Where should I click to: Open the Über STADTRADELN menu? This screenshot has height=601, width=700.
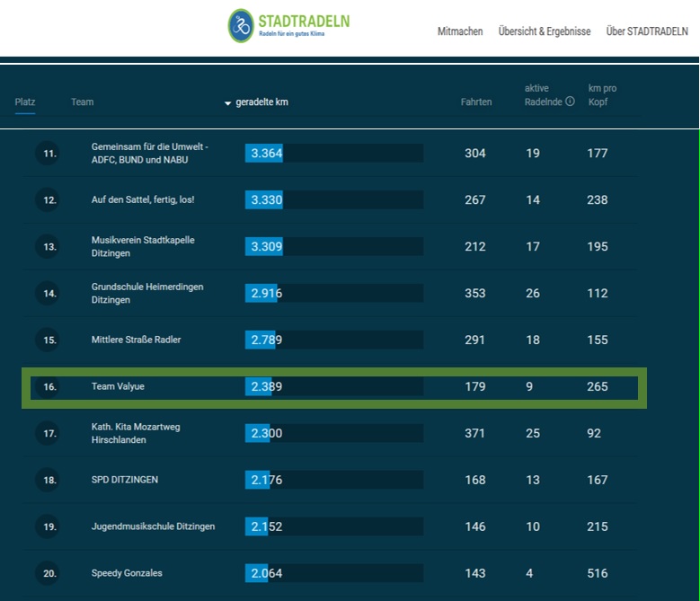pyautogui.click(x=647, y=31)
